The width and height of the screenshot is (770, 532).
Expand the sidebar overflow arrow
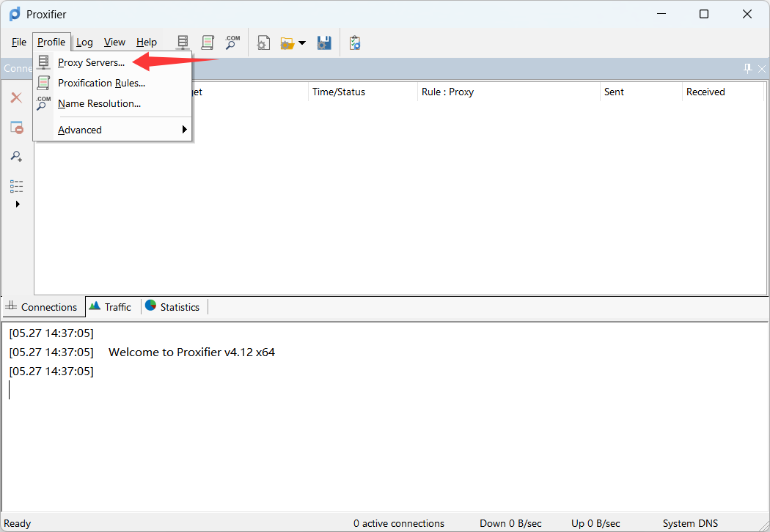click(18, 204)
